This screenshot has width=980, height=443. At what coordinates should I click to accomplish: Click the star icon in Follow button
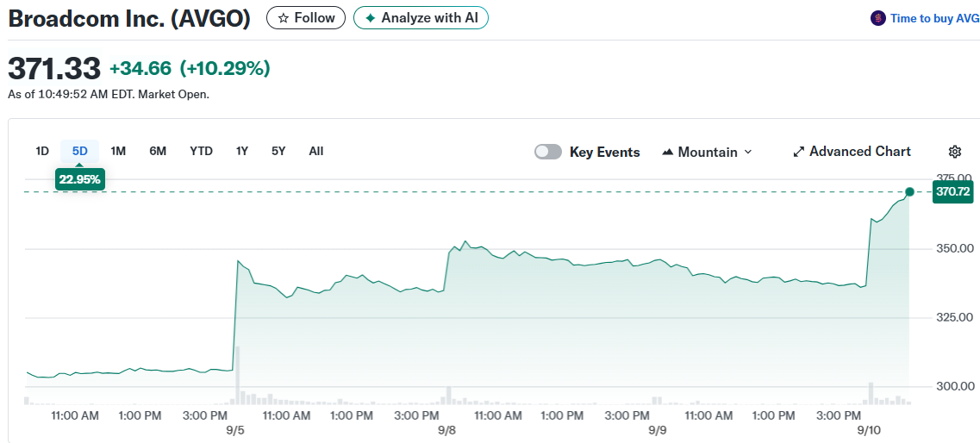[x=283, y=18]
